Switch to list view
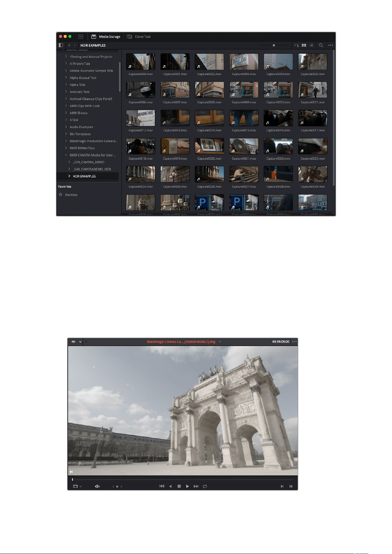Image resolution: width=392 pixels, height=554 pixels. coord(311,45)
